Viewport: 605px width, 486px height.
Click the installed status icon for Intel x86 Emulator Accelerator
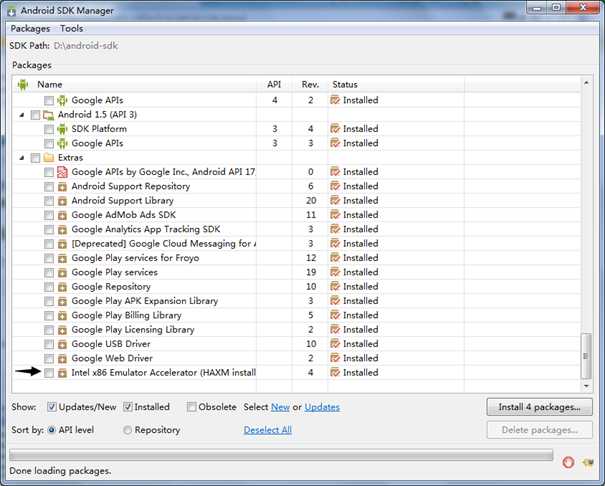pyautogui.click(x=335, y=373)
